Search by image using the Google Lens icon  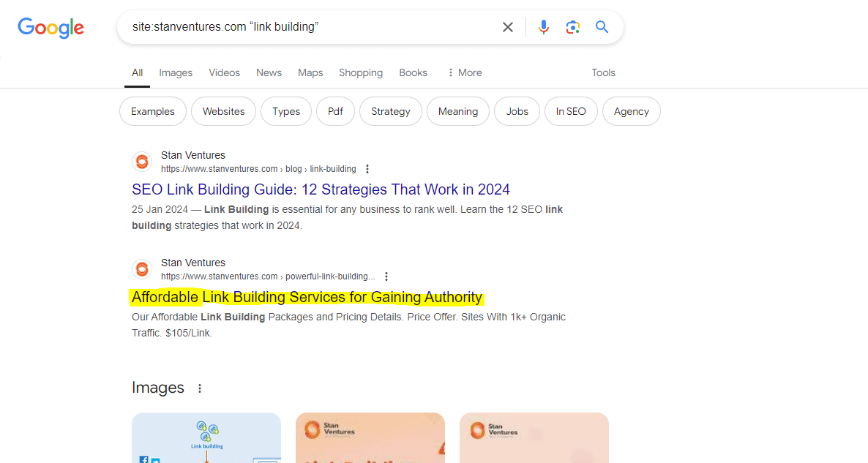pos(572,26)
